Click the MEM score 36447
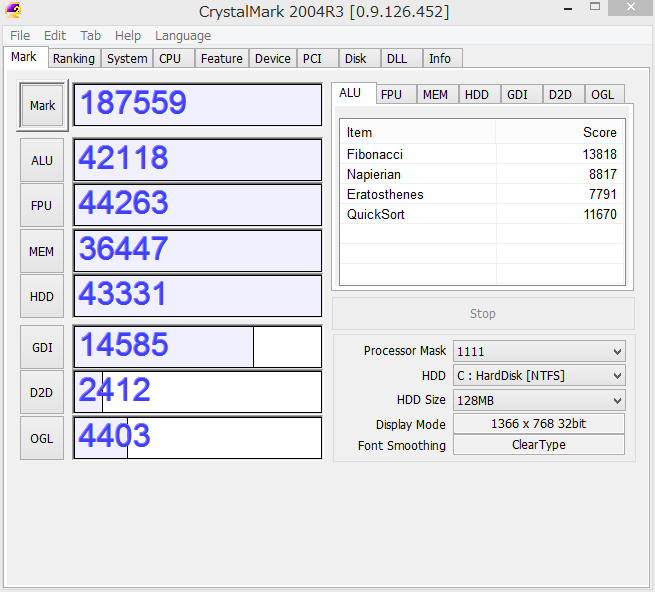655x592 pixels. 198,251
